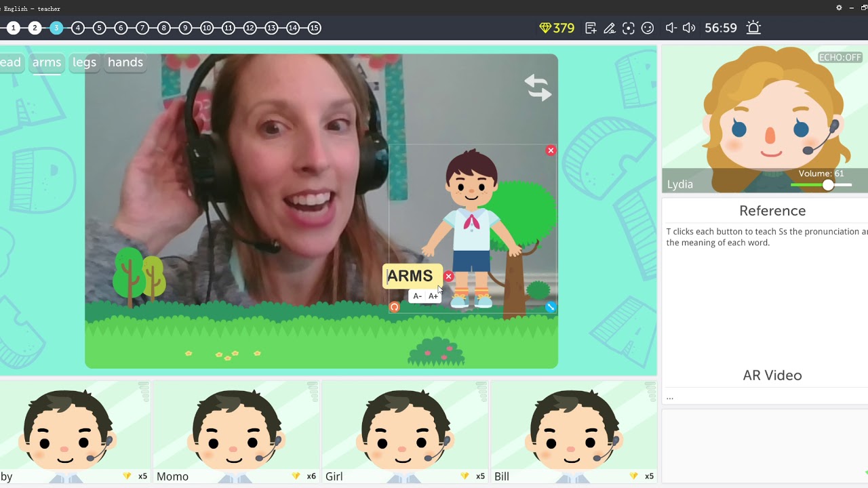Click the alarm siren icon
The height and width of the screenshot is (488, 868).
pos(753,28)
